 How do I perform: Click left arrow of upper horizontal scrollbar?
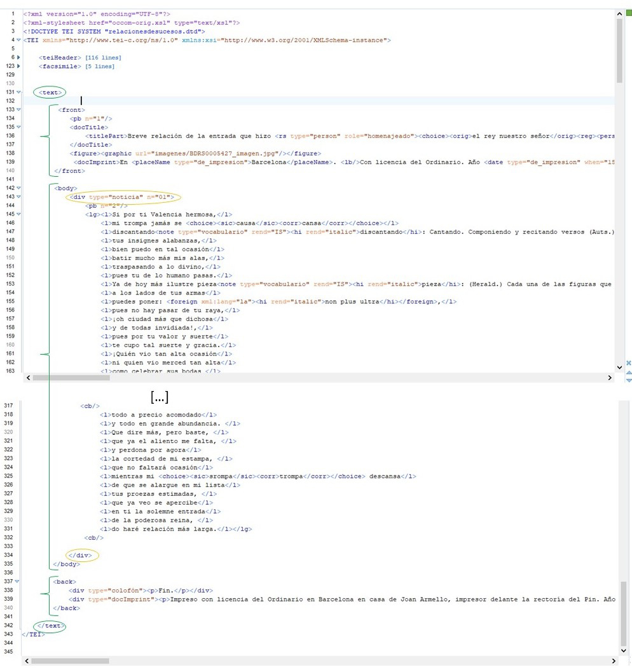[x=28, y=378]
